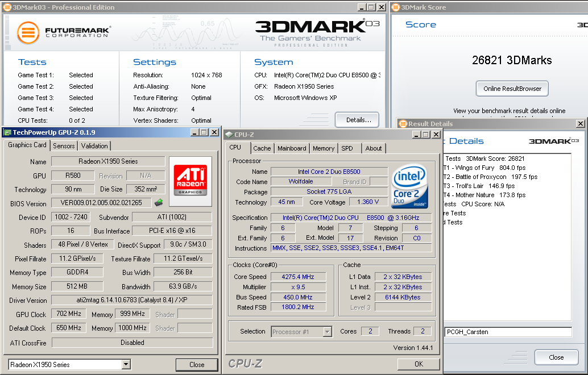
Task: Click the GPU-Z Name field Radeon X1950 Series
Action: [108, 161]
